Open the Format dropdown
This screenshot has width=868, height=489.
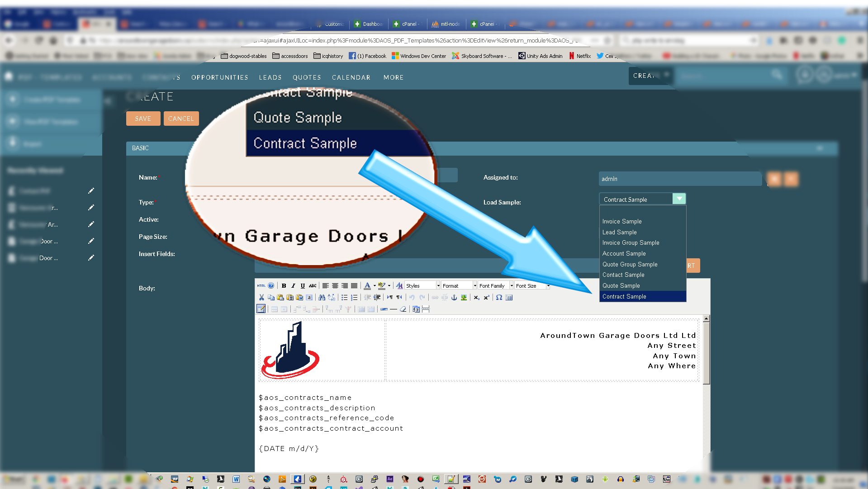(x=459, y=286)
